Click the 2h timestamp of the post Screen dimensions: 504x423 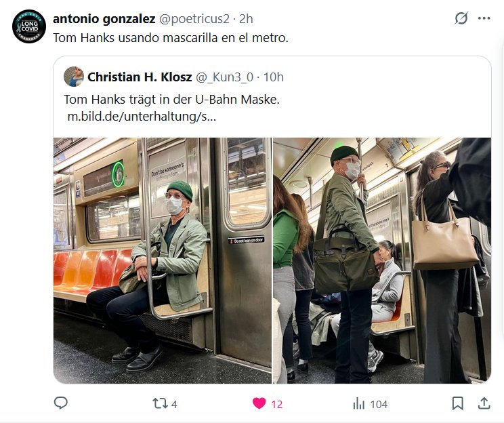[x=246, y=19]
